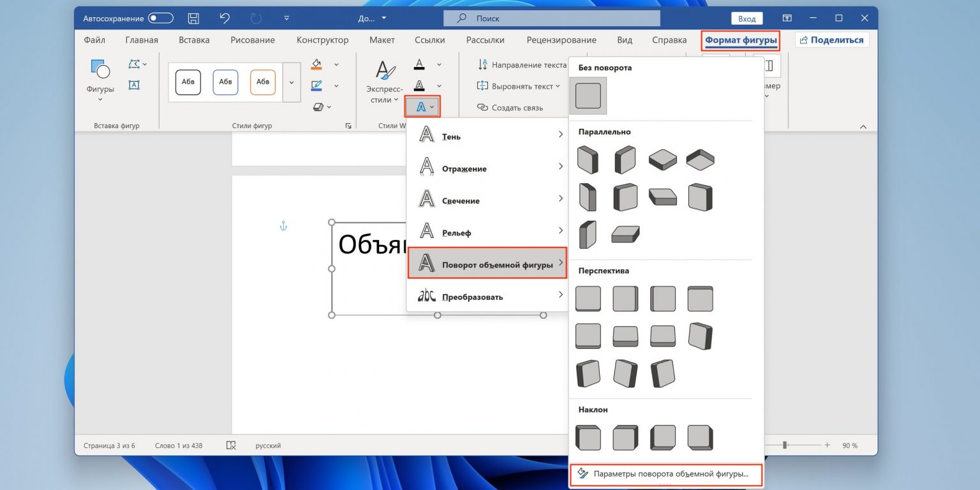Click the Поиск search field
980x490 pixels.
(x=552, y=19)
